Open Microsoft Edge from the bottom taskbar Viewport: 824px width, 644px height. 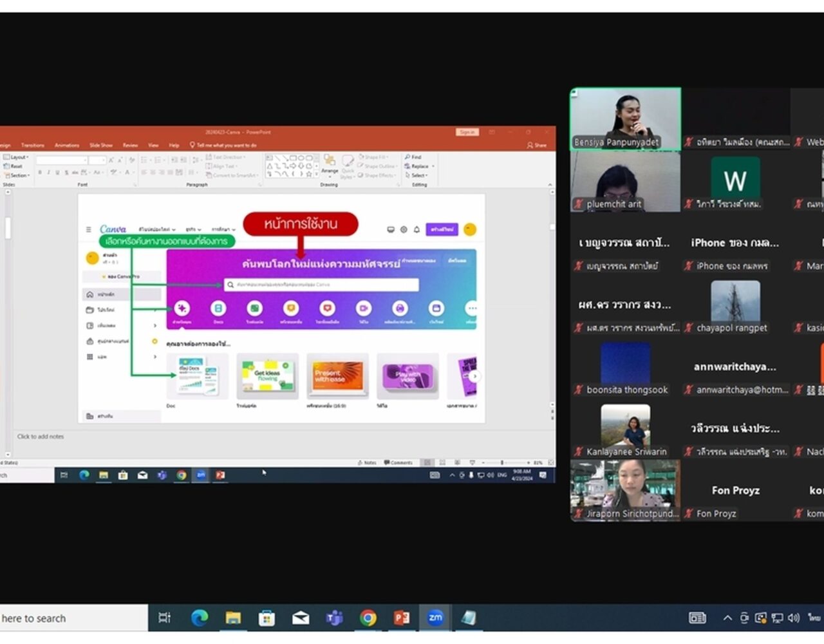click(200, 618)
